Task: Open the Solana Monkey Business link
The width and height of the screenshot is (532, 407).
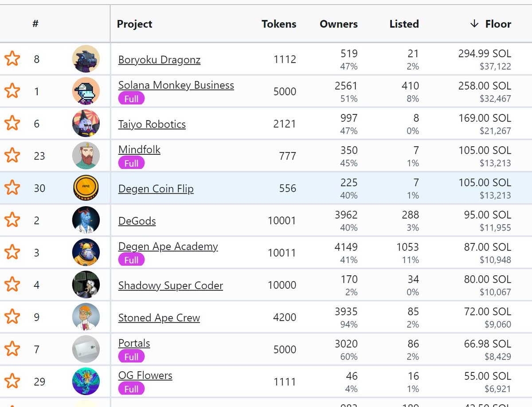Action: pyautogui.click(x=176, y=85)
